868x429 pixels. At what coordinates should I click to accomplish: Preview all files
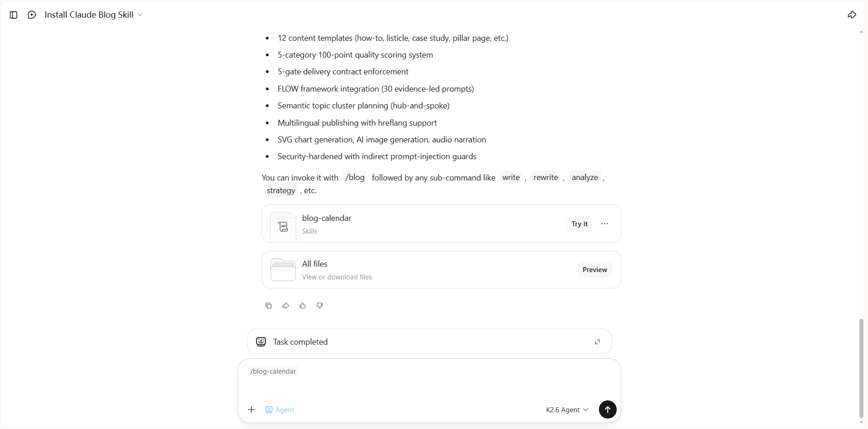[x=594, y=270]
